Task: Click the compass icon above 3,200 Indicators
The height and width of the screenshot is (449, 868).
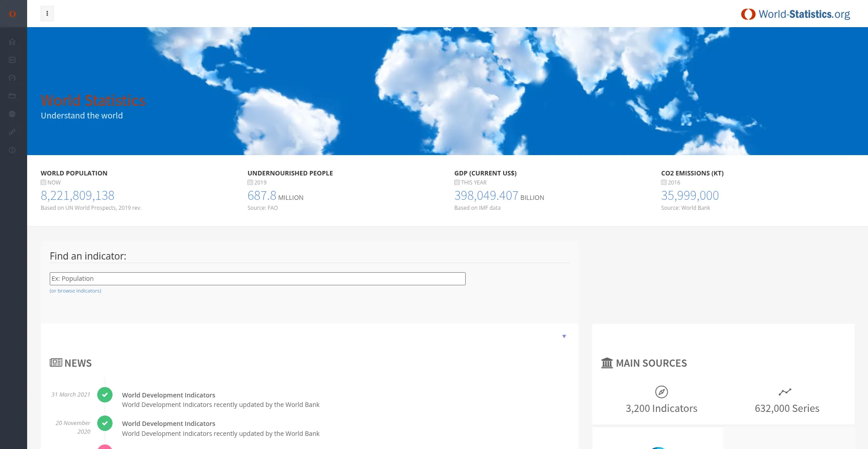Action: click(661, 392)
